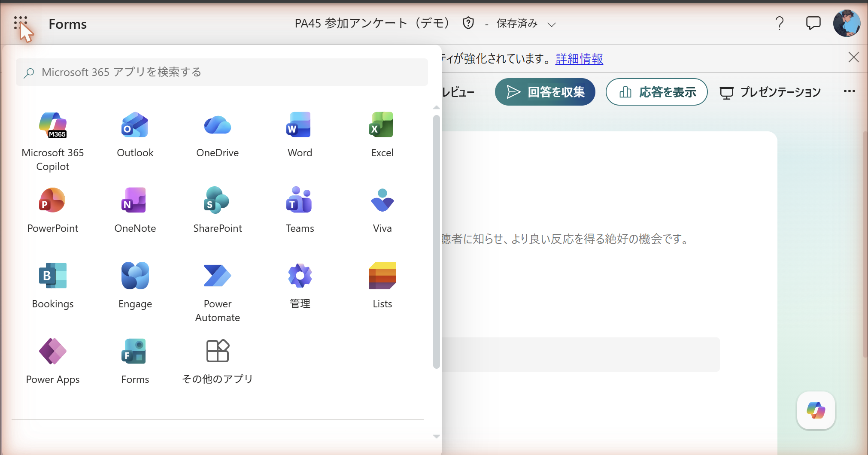Viewport: 868px width, 455px height.
Task: Launch Word from the app launcher
Action: point(300,135)
